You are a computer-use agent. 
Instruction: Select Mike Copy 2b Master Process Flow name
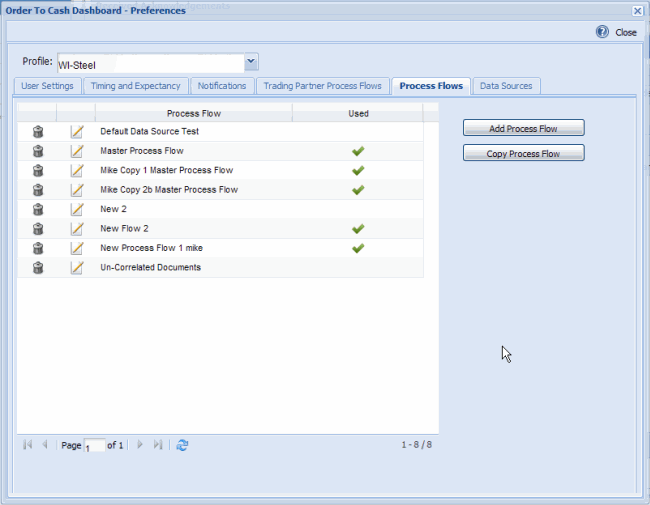point(169,190)
